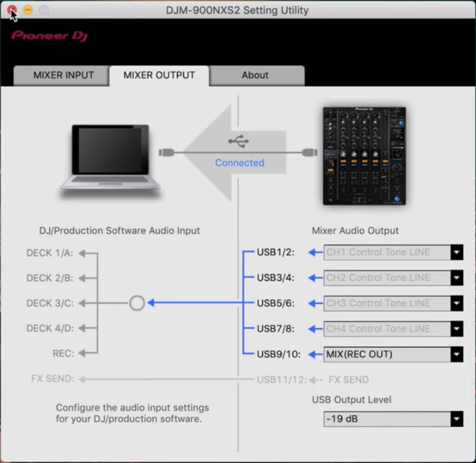Open the USB Output Level -19 dB dropdown
Image resolution: width=476 pixels, height=463 pixels.
click(393, 419)
